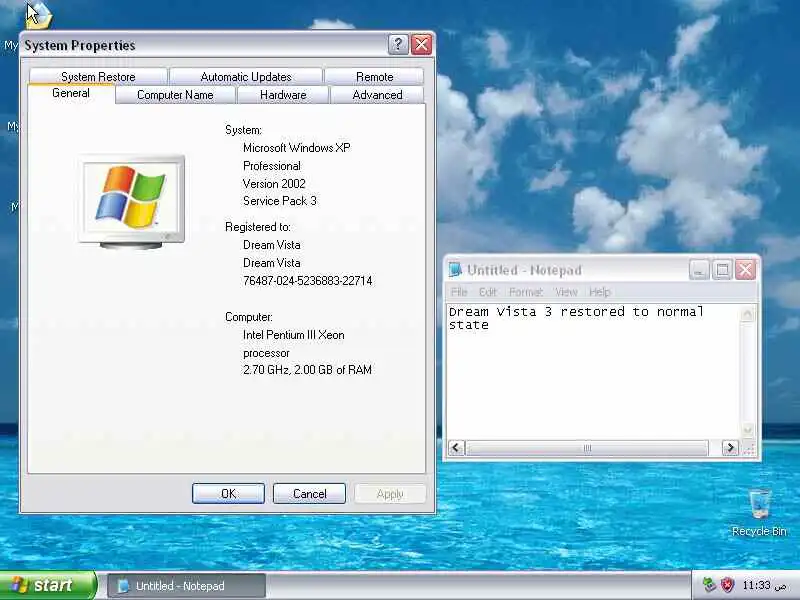
Task: Click the desktop folder icon at top-left
Action: (x=40, y=15)
